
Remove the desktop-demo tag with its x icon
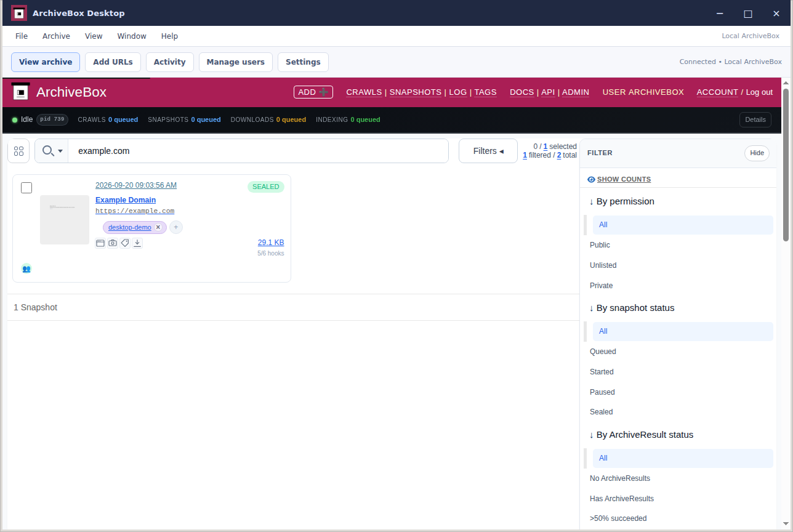tap(158, 227)
